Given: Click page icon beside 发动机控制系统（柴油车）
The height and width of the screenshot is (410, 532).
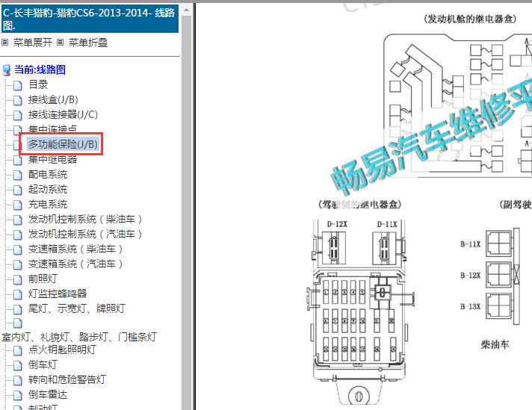Looking at the screenshot, I should 18,220.
